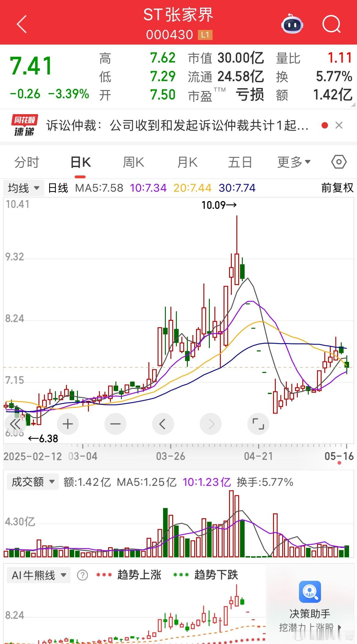357x644 pixels.
Task: Select the 日K tab
Action: [81, 162]
